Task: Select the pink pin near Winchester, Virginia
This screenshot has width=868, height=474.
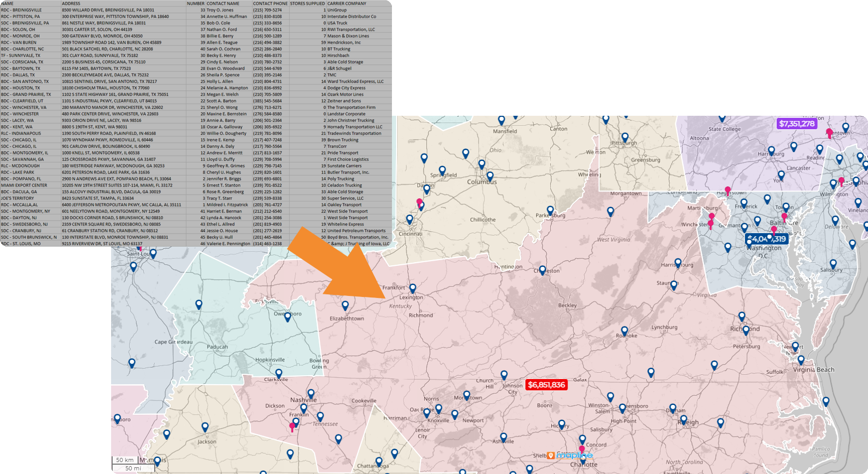Action: pyautogui.click(x=711, y=223)
